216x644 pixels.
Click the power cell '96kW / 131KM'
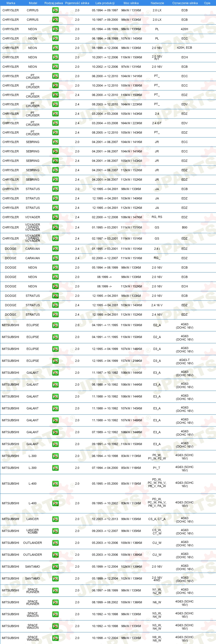pyautogui.click(x=131, y=10)
